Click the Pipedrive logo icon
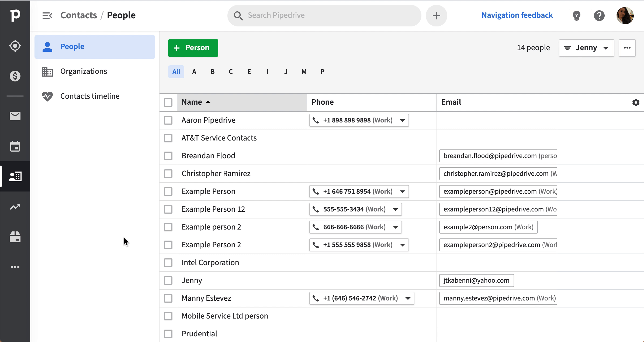This screenshot has height=342, width=644. 15,15
